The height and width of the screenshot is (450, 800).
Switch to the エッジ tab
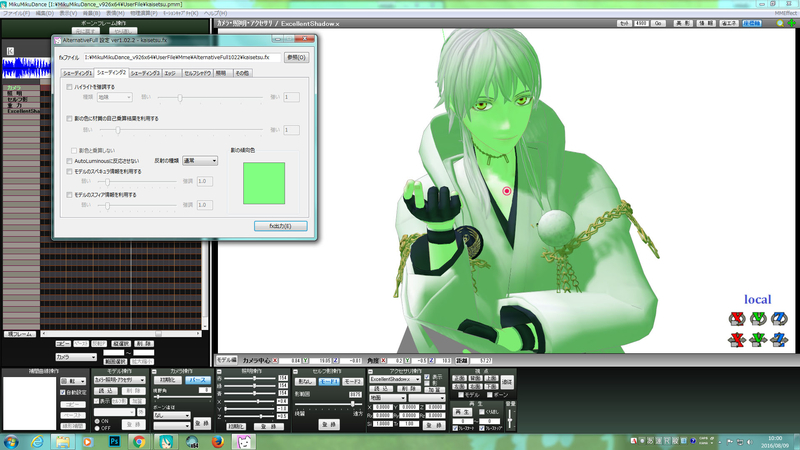tap(171, 73)
